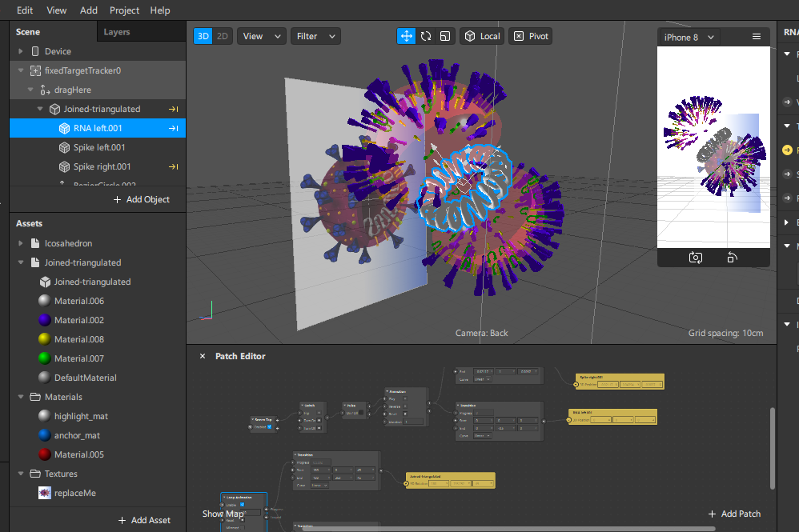Image resolution: width=799 pixels, height=532 pixels.
Task: Toggle the Pivot mode button
Action: (x=531, y=36)
